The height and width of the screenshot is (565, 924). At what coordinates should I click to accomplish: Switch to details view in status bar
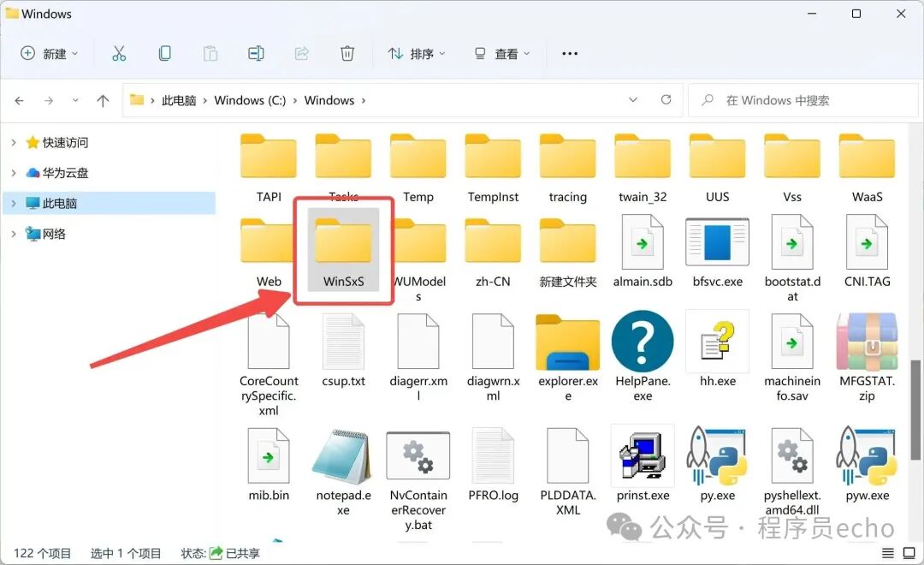887,552
